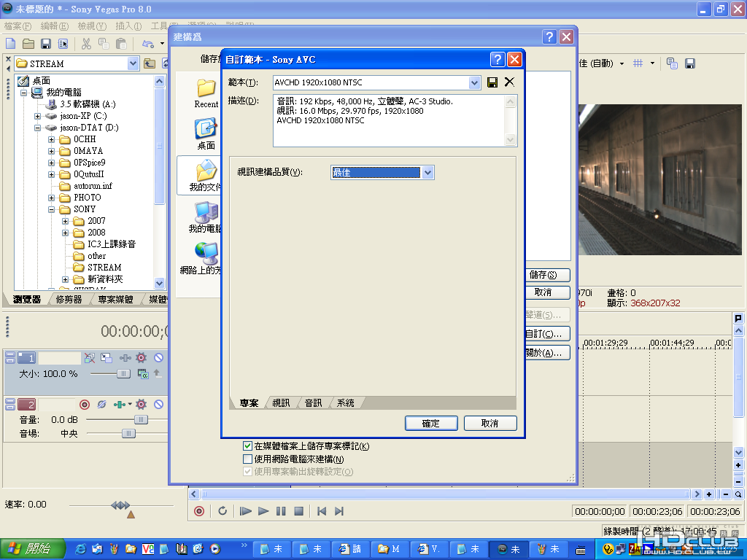This screenshot has height=560, width=747.
Task: Open track 1 FX gear icon
Action: (x=141, y=357)
